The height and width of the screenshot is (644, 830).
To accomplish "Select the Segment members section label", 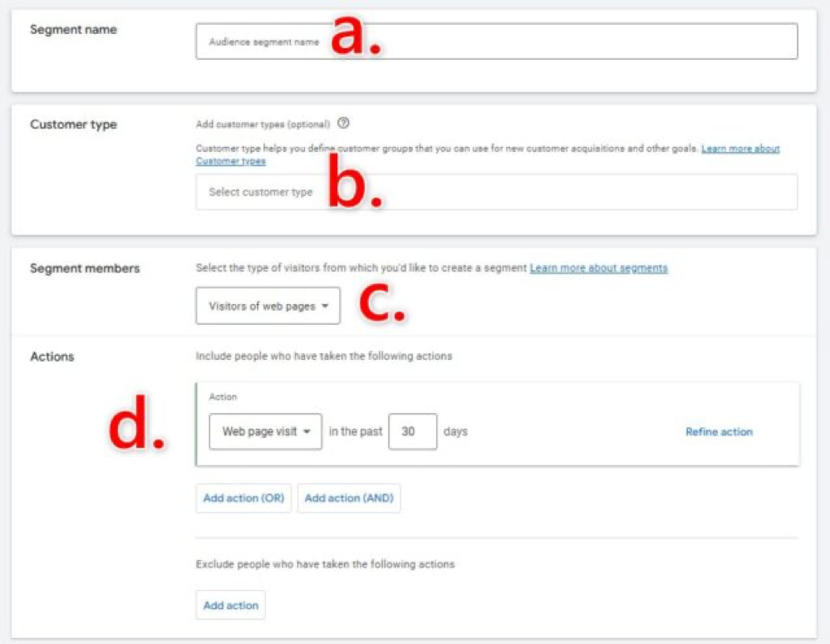I will coord(85,268).
